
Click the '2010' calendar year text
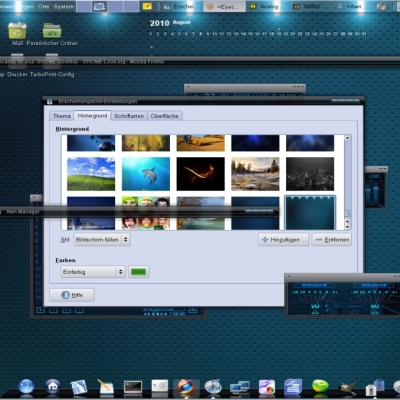pyautogui.click(x=160, y=23)
